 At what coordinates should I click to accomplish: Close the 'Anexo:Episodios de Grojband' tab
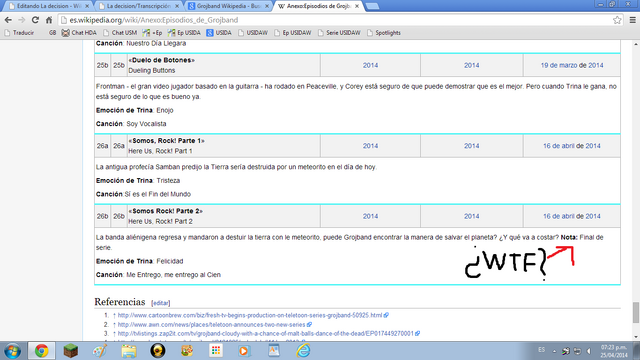[x=357, y=6]
